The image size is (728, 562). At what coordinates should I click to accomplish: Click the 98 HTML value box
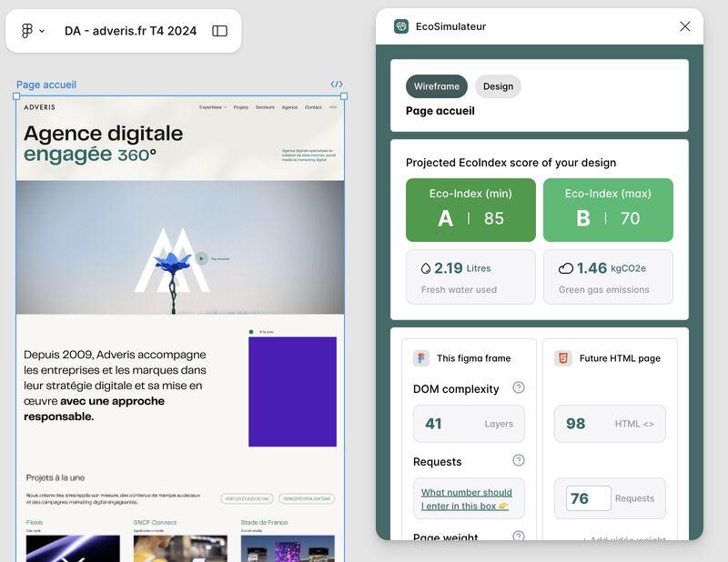coord(610,424)
